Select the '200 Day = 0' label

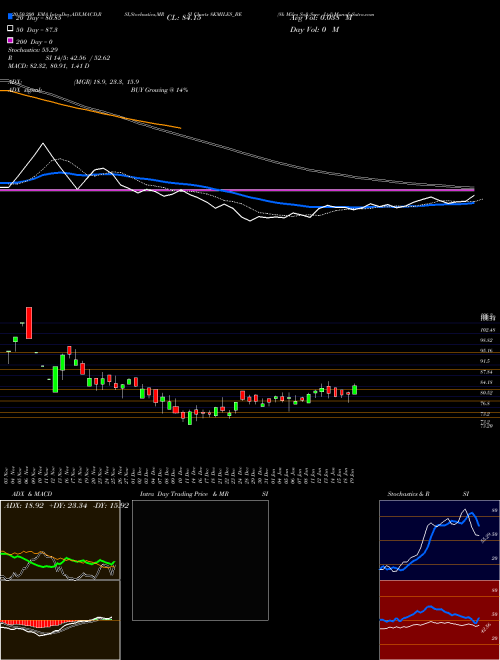coord(35,41)
